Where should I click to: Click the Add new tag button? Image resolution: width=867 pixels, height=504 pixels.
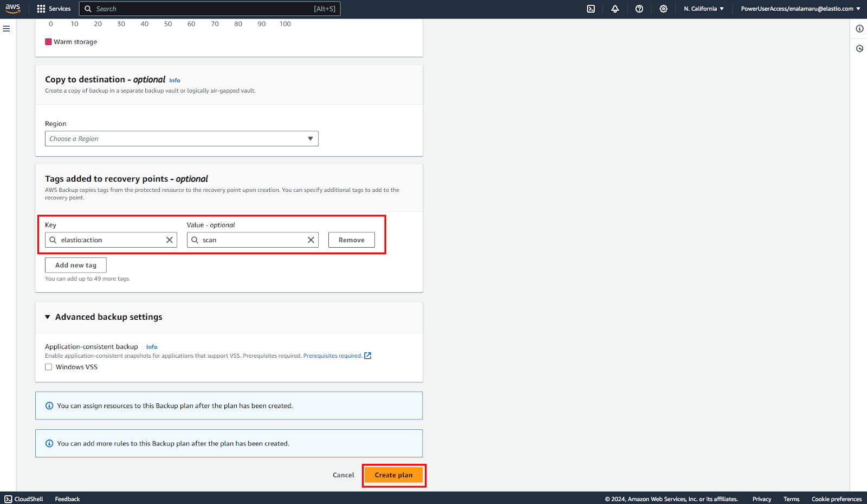[76, 265]
